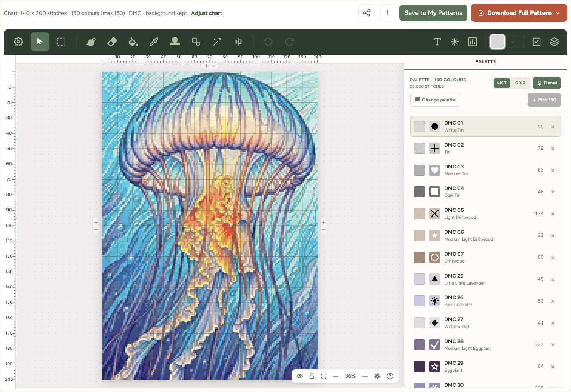
Task: Open the statistics chart icon in toolbar
Action: [473, 42]
